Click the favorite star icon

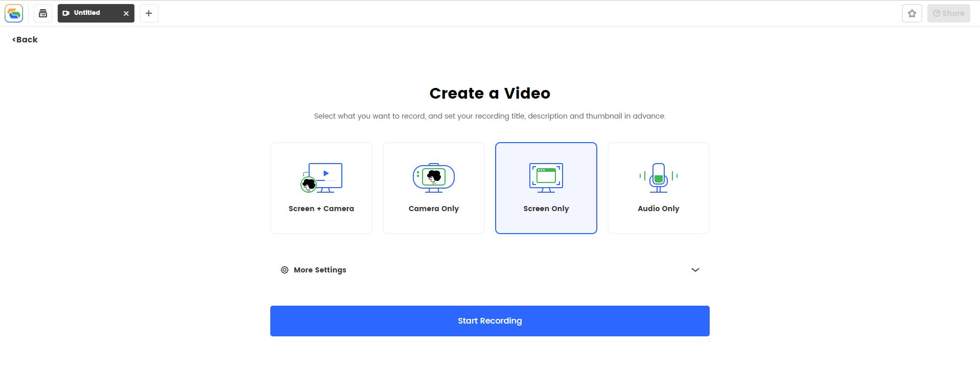coord(912,13)
